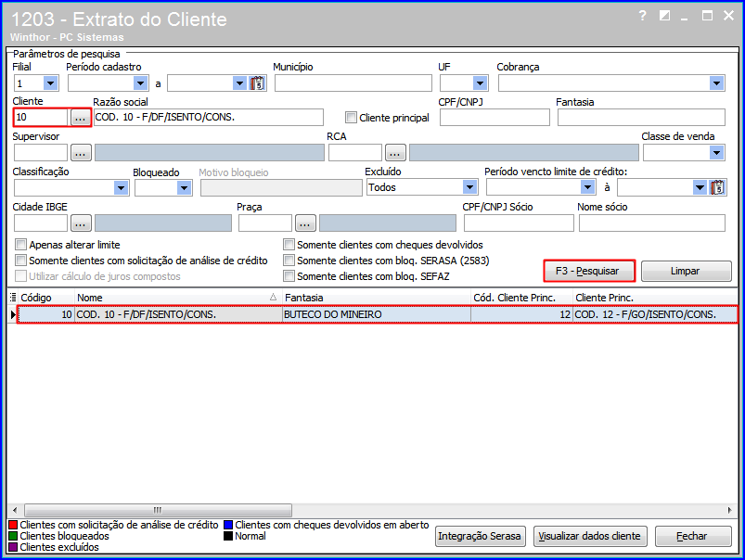Image resolution: width=745 pixels, height=560 pixels.
Task: Check Somente clientes com bloq. SEFAZ
Action: (289, 276)
